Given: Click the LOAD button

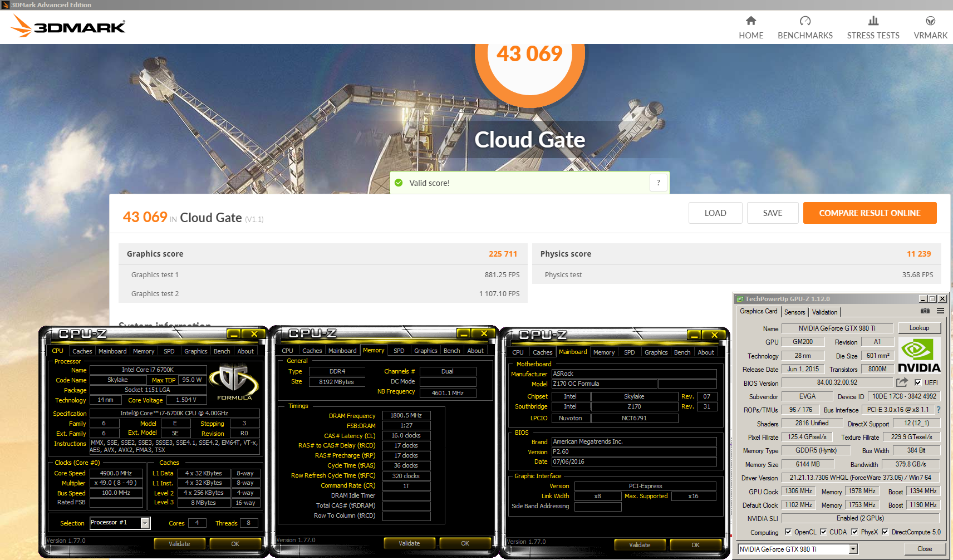Looking at the screenshot, I should click(x=715, y=213).
